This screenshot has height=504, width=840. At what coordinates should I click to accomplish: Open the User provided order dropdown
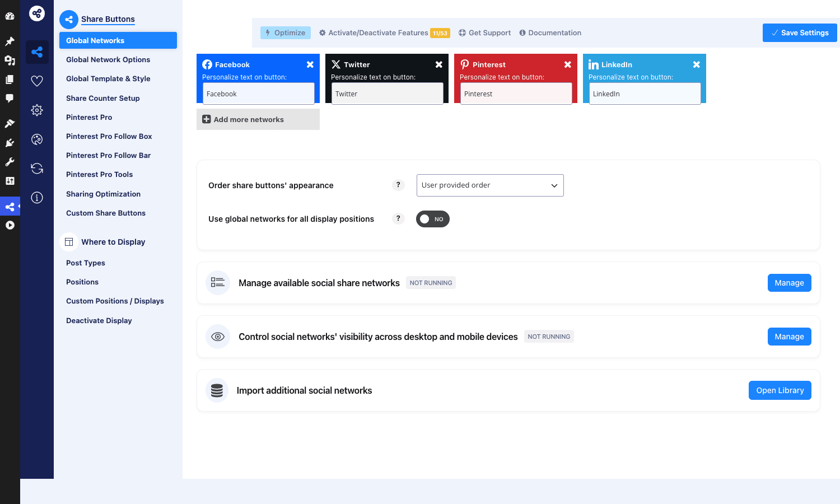tap(490, 185)
